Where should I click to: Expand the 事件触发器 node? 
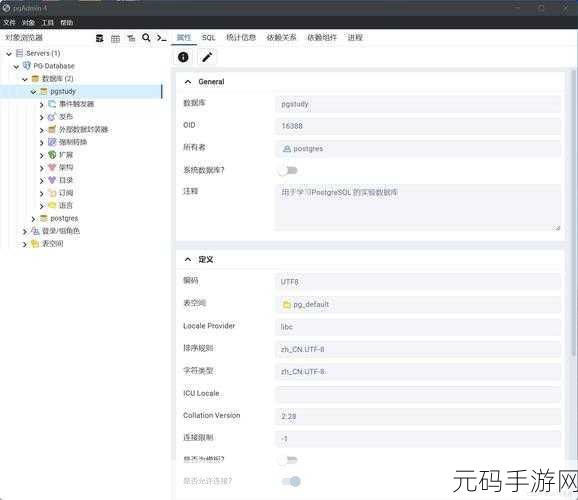coord(42,105)
